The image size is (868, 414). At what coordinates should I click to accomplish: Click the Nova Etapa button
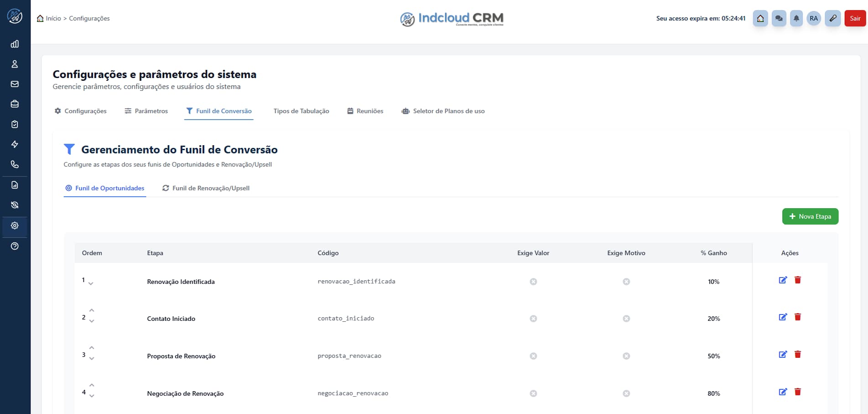click(x=810, y=216)
